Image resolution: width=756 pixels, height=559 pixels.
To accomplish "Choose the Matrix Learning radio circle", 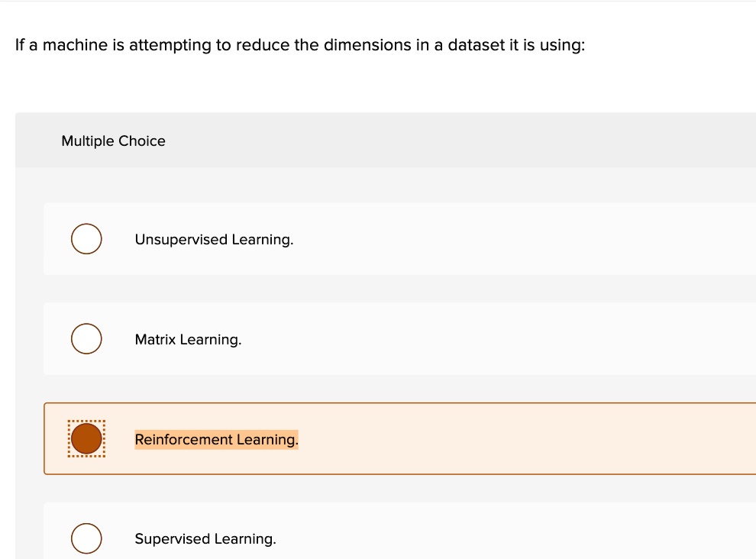I will pyautogui.click(x=86, y=339).
